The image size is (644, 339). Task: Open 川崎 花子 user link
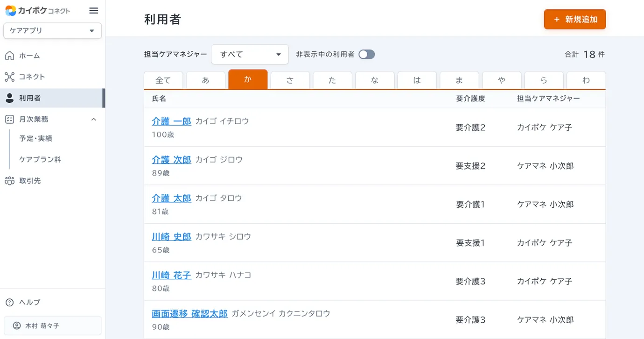171,275
